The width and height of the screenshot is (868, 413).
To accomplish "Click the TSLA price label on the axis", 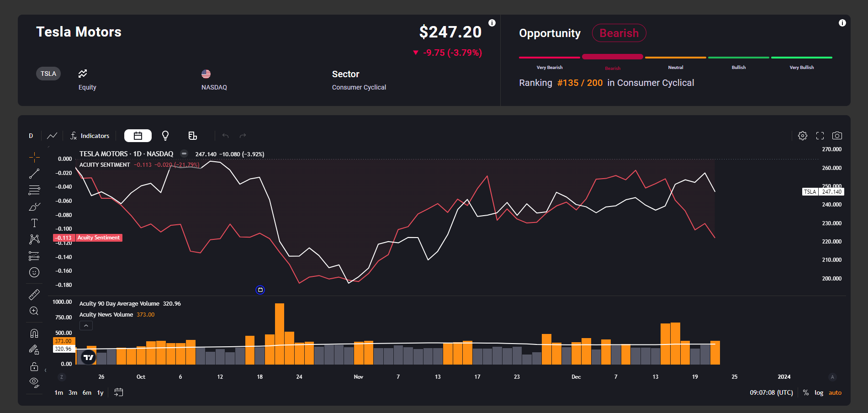I will (822, 192).
